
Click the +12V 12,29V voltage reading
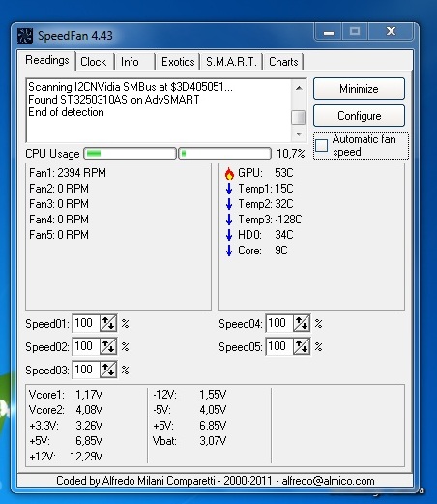point(86,457)
